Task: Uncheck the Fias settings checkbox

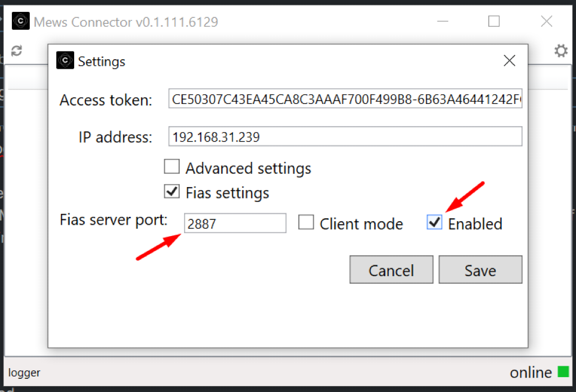Action: pos(172,192)
